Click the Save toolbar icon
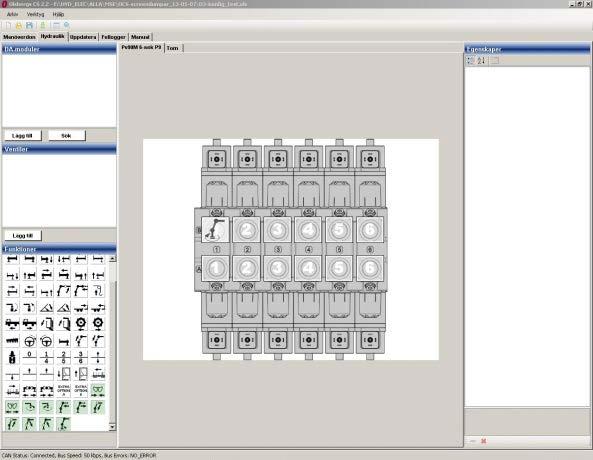593x460 pixels. click(30, 25)
